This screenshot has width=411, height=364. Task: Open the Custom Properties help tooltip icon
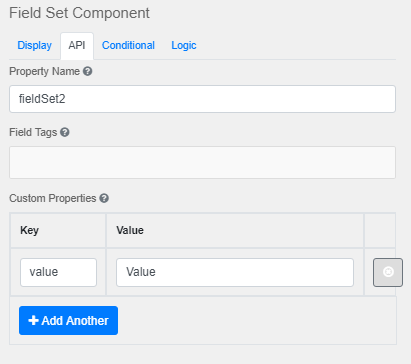click(104, 198)
